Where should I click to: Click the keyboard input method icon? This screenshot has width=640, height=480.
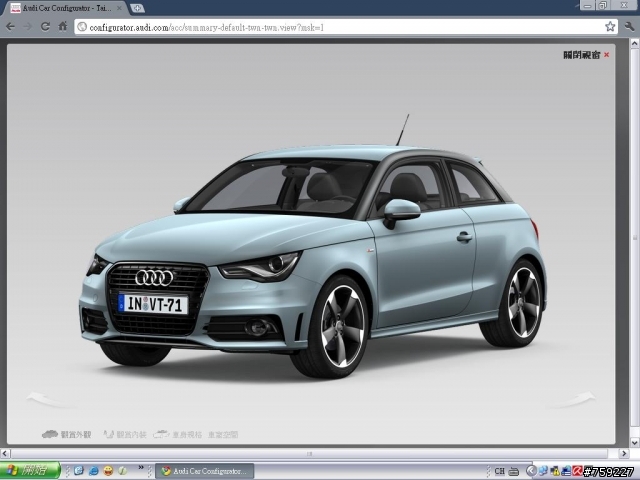point(514,471)
